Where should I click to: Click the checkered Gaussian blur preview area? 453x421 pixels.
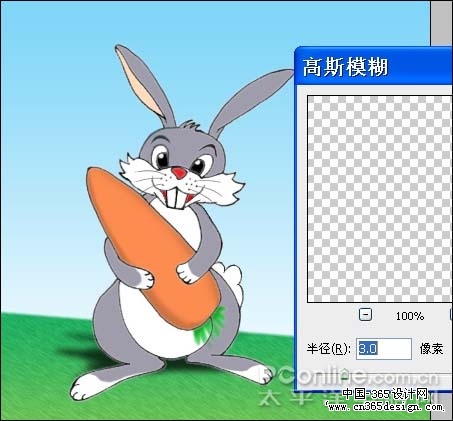[x=380, y=199]
